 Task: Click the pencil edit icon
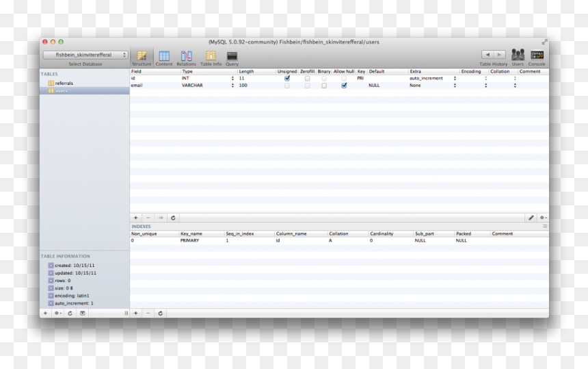pos(531,218)
